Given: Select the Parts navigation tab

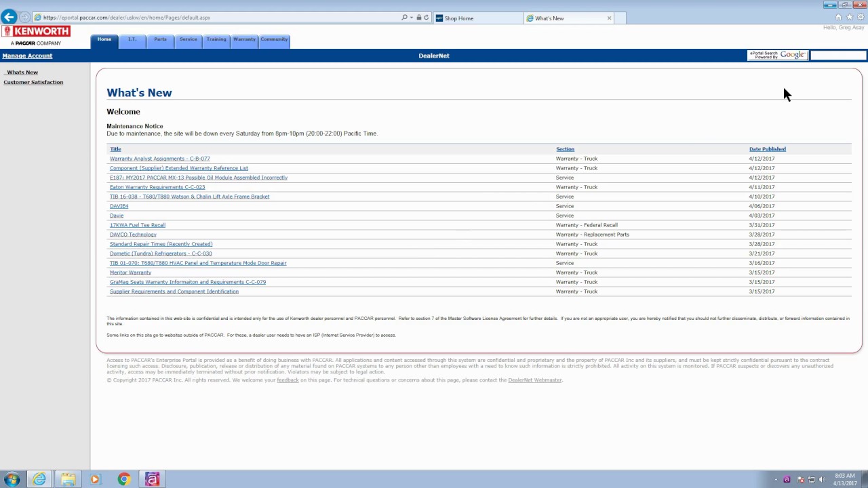Looking at the screenshot, I should 160,41.
